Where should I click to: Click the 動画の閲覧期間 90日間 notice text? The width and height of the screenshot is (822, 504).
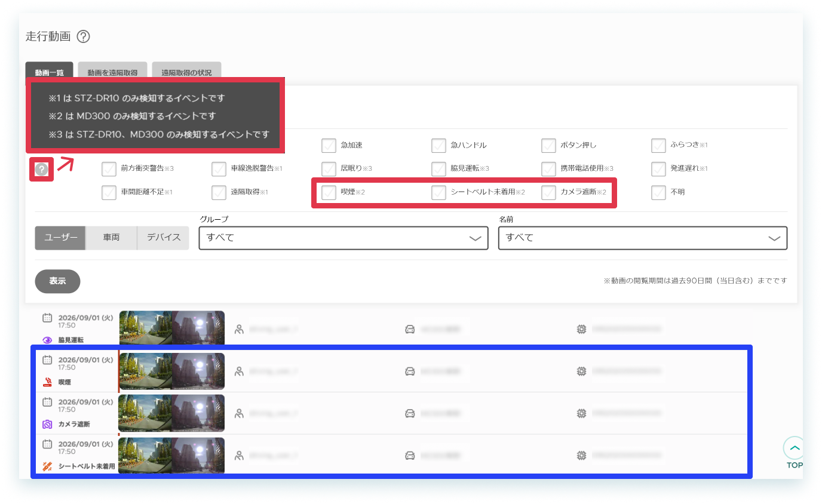click(695, 281)
